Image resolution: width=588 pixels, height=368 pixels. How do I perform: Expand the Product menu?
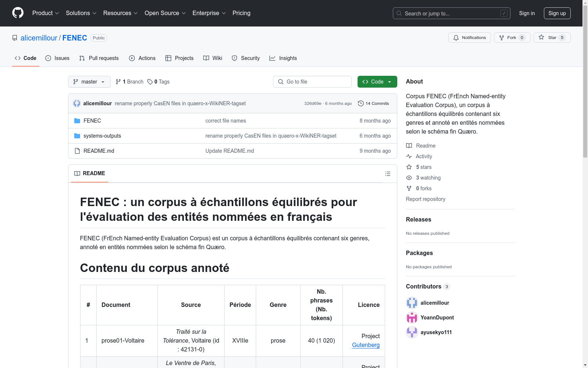point(46,13)
